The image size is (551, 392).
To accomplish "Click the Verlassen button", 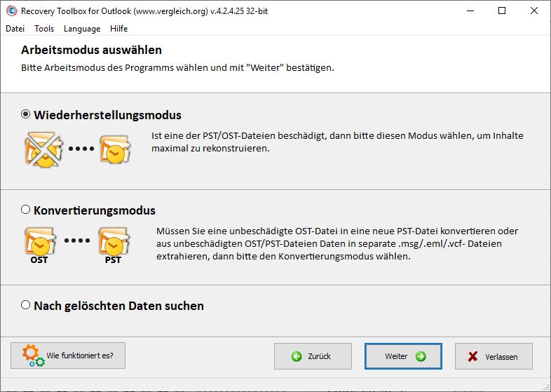I will [x=494, y=356].
